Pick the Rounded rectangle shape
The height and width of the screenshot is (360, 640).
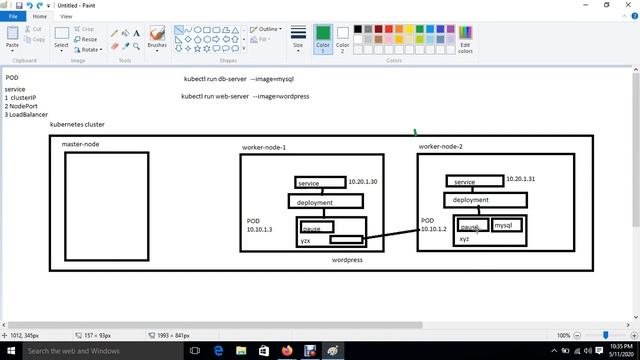pos(216,30)
